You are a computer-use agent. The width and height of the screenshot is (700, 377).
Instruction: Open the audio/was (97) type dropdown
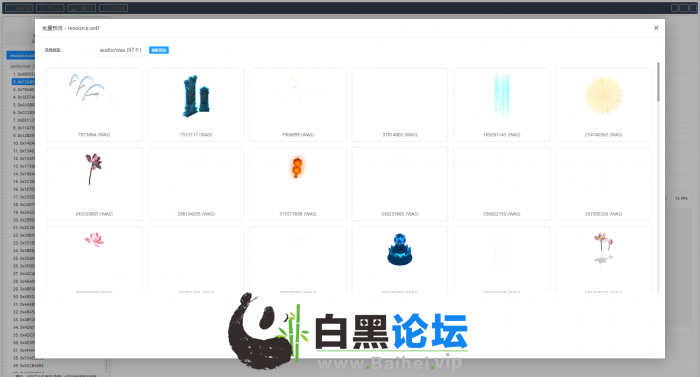121,50
